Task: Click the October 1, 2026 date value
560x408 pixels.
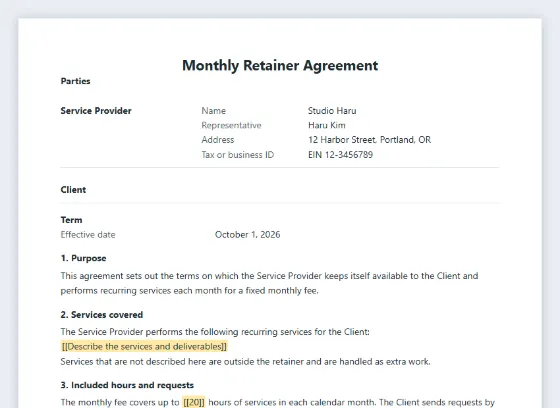Action: tap(248, 235)
